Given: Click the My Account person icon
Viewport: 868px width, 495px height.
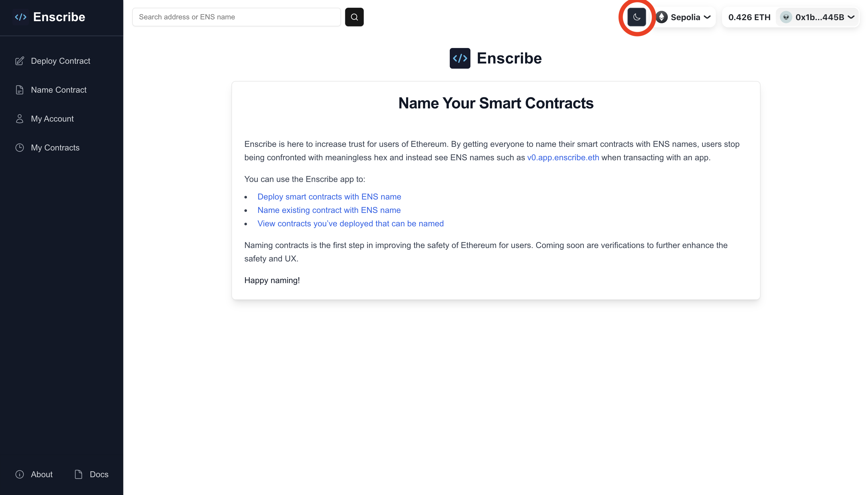Looking at the screenshot, I should point(20,119).
